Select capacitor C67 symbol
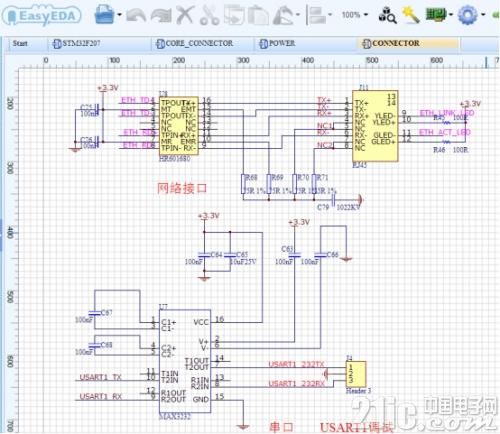Image resolution: width=500 pixels, height=434 pixels. click(x=94, y=313)
